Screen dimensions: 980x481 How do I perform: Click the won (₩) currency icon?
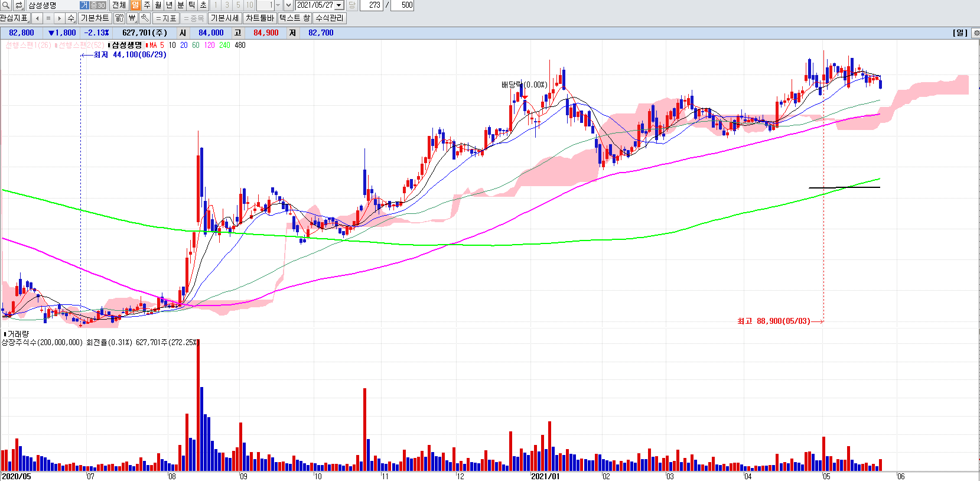tap(132, 18)
